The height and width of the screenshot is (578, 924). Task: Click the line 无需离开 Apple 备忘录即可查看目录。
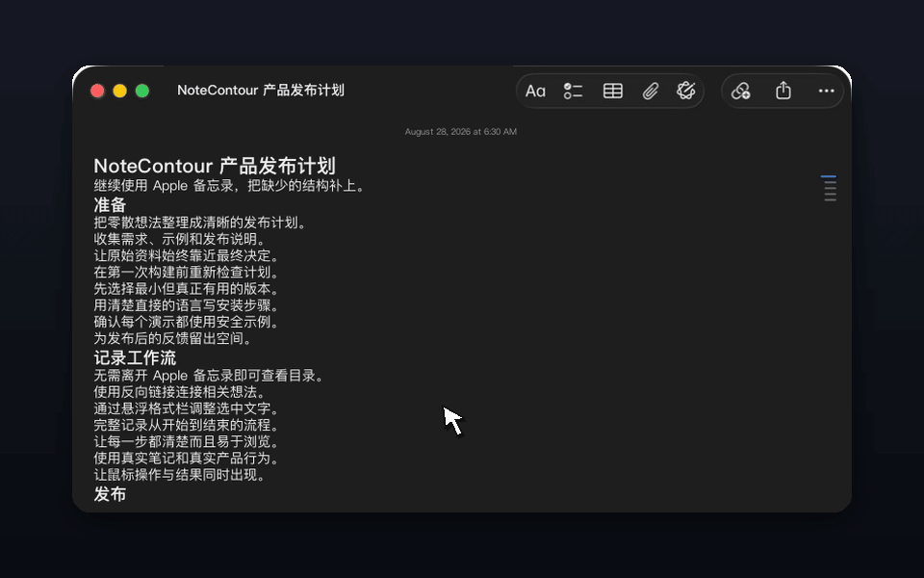[211, 376]
